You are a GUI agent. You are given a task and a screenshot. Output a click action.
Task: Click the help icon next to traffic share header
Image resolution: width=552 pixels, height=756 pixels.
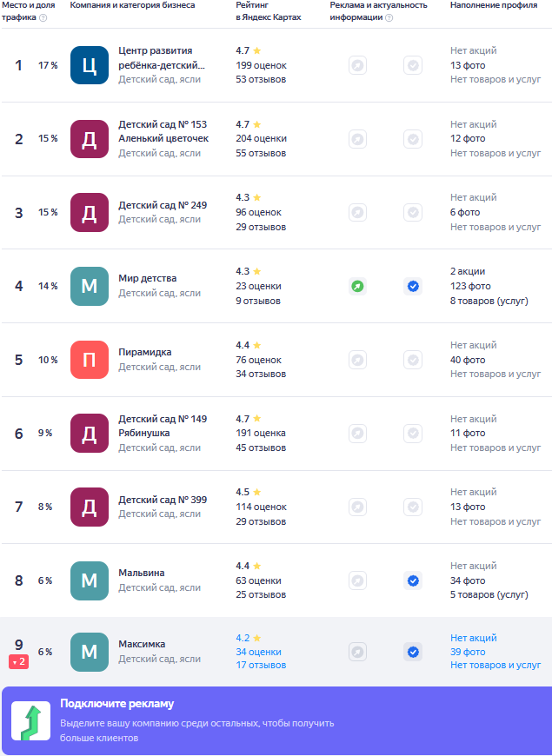tap(43, 18)
